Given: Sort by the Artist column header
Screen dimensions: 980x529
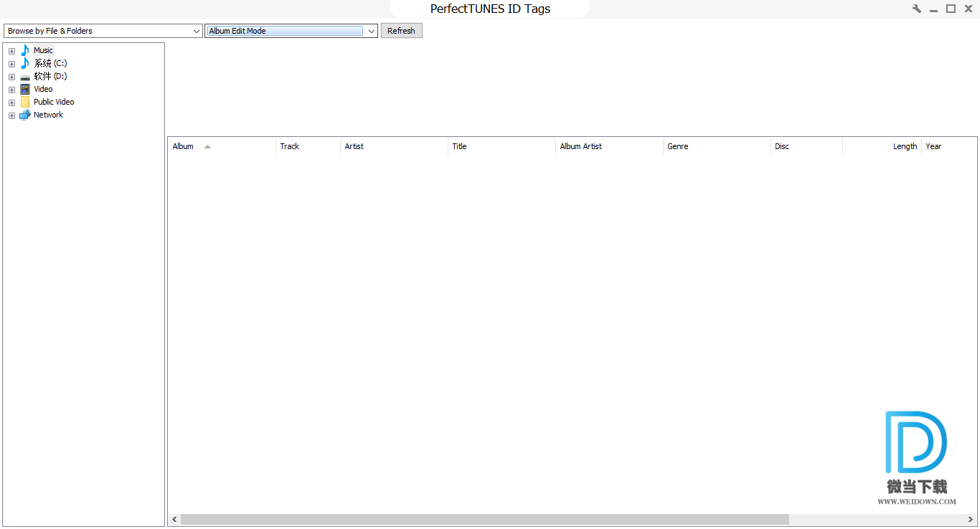Looking at the screenshot, I should (394, 146).
